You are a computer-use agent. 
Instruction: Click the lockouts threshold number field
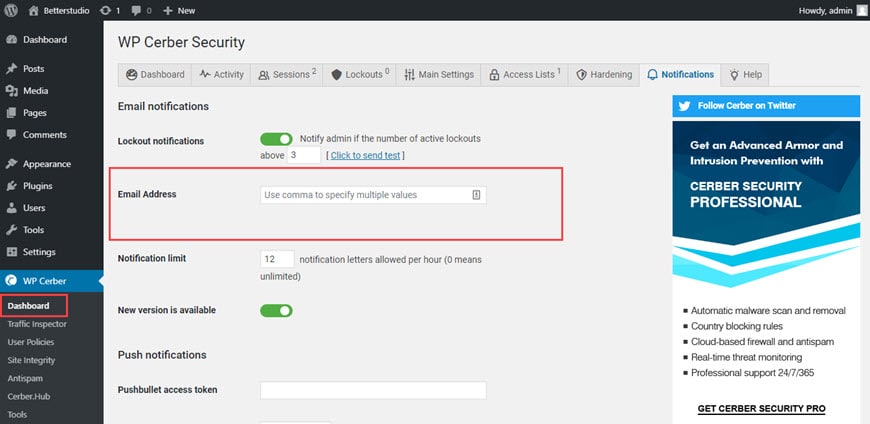[304, 155]
